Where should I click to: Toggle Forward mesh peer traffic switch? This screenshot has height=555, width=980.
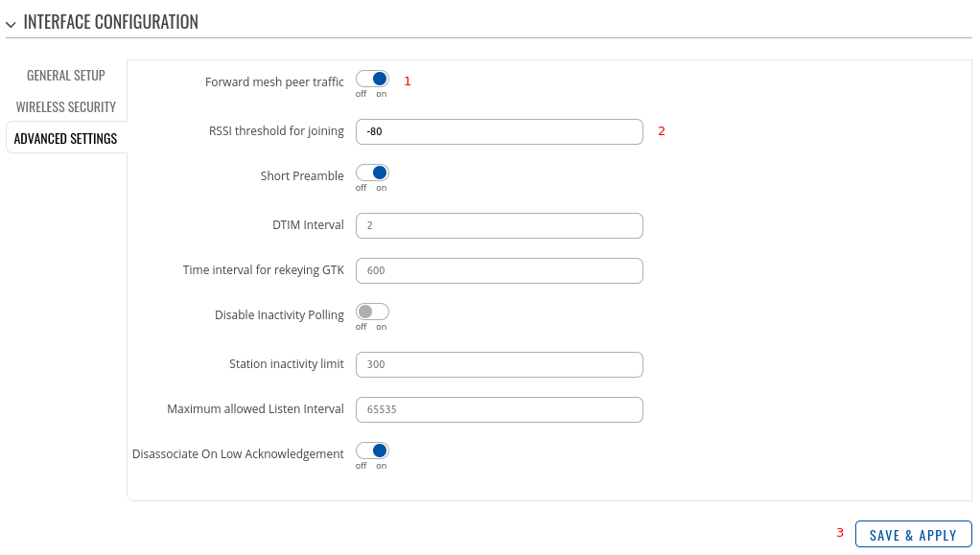point(372,79)
